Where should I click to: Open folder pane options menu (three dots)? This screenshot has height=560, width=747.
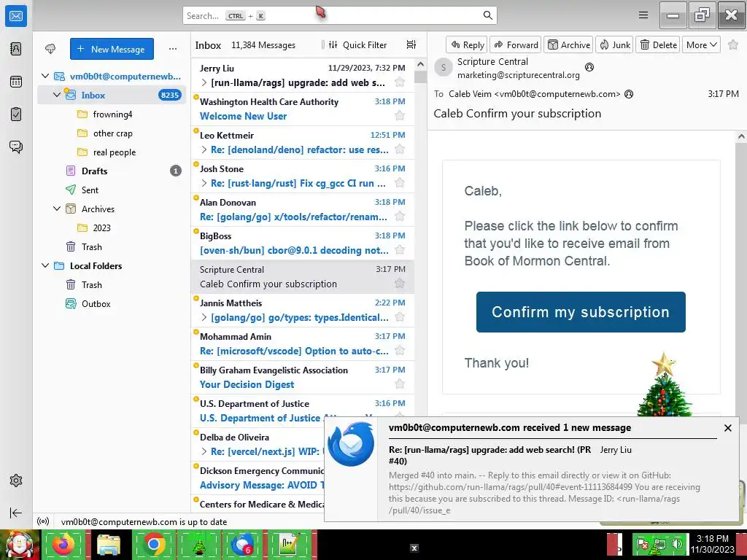click(x=172, y=49)
